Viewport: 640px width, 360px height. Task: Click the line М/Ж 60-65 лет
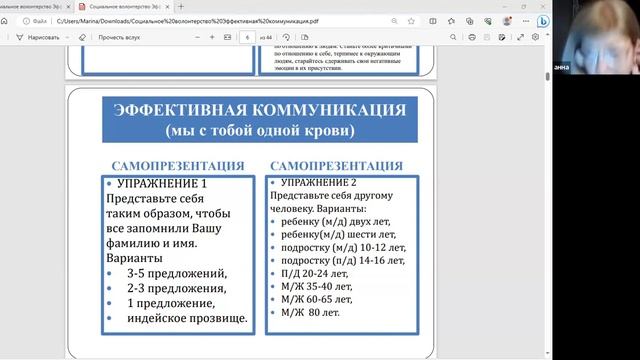click(317, 299)
